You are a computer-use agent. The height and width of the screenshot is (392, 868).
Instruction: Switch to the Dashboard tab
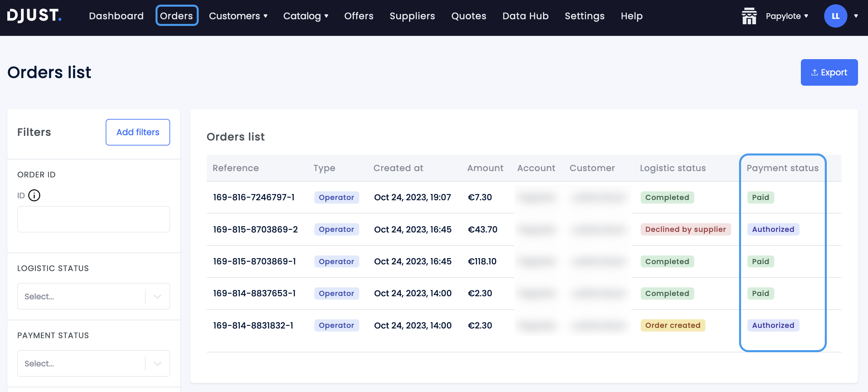[x=116, y=16]
